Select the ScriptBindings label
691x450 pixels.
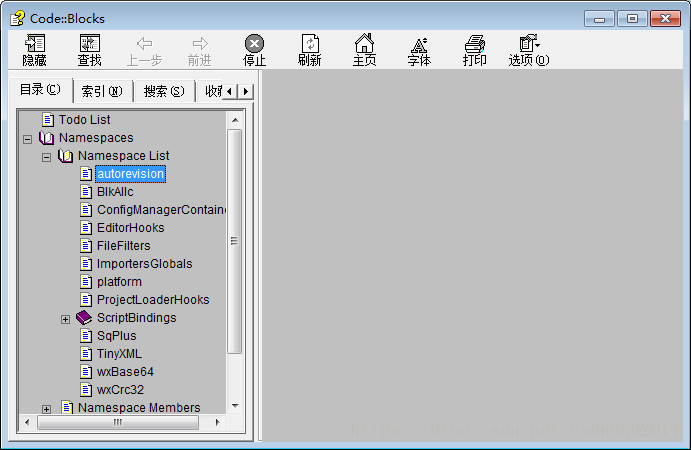coord(137,317)
